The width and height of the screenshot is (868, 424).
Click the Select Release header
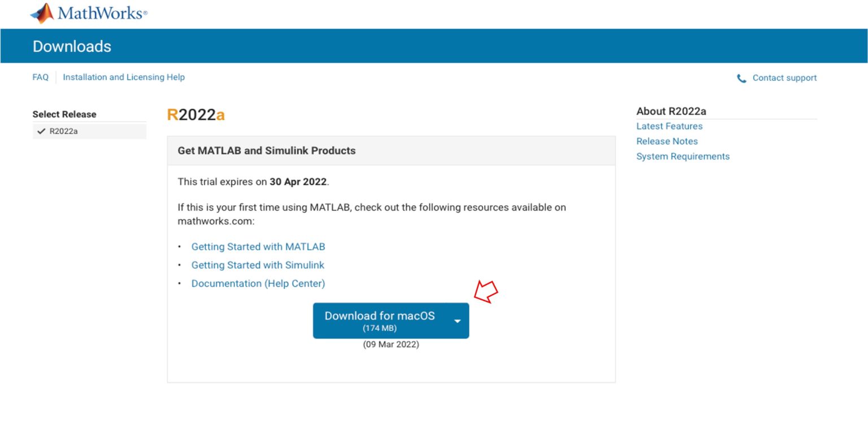coord(64,114)
